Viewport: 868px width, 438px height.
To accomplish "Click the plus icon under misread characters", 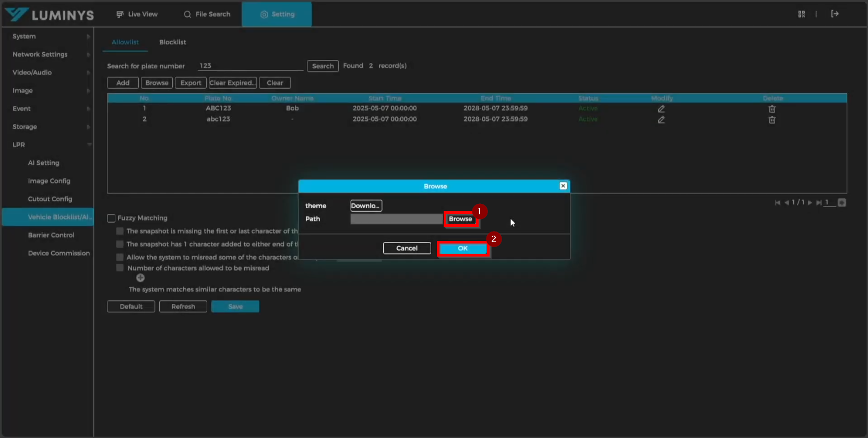I will [x=140, y=278].
